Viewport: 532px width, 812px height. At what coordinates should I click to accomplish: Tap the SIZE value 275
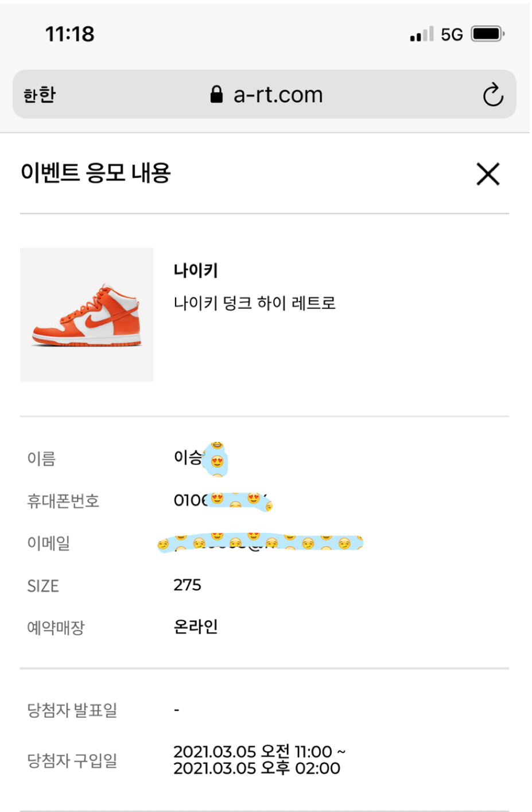[x=188, y=585]
